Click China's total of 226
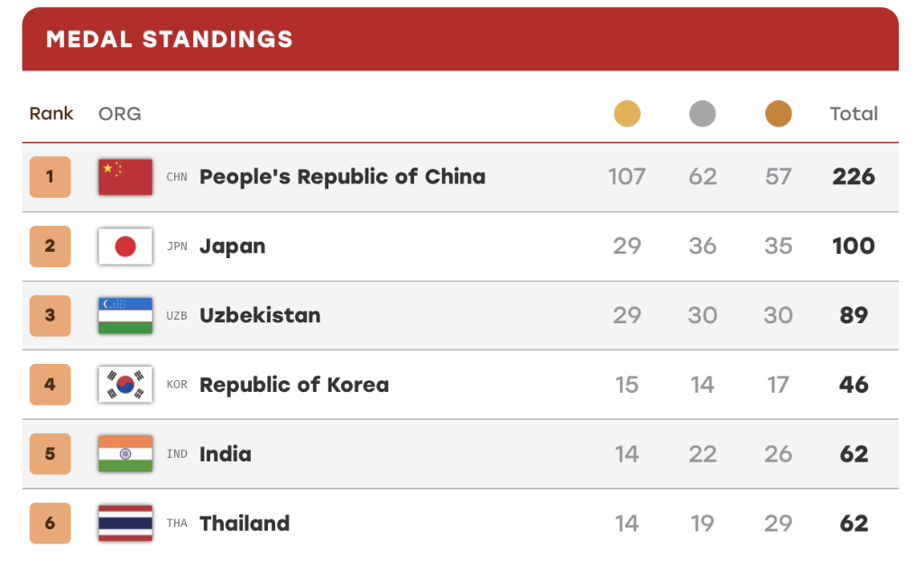This screenshot has width=924, height=586. pos(854,177)
